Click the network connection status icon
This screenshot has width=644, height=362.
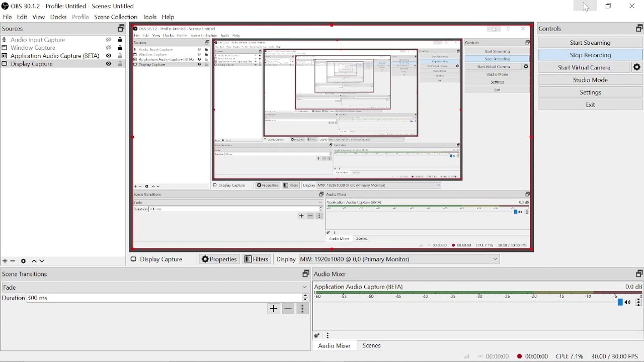click(467, 356)
